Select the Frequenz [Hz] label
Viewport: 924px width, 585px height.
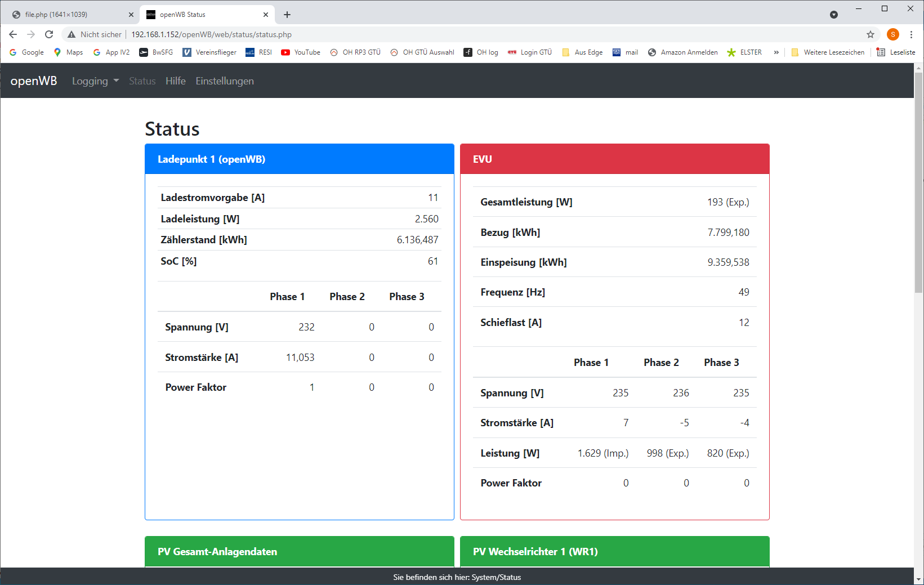pos(513,292)
